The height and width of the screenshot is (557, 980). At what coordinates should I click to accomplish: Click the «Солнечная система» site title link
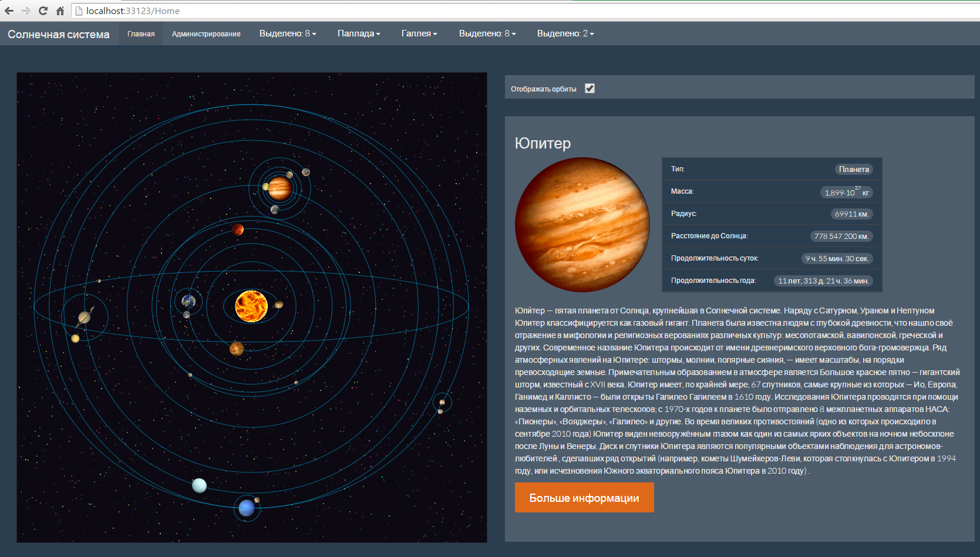(x=59, y=34)
